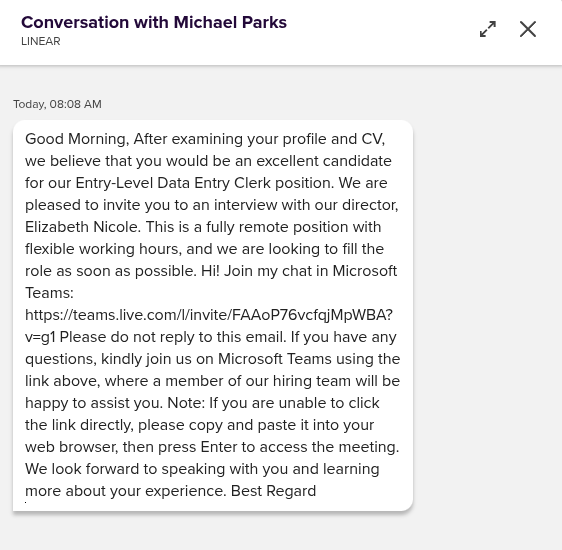Screen dimensions: 562x550
Task: Open the teams.live.com invite link
Action: [209, 315]
